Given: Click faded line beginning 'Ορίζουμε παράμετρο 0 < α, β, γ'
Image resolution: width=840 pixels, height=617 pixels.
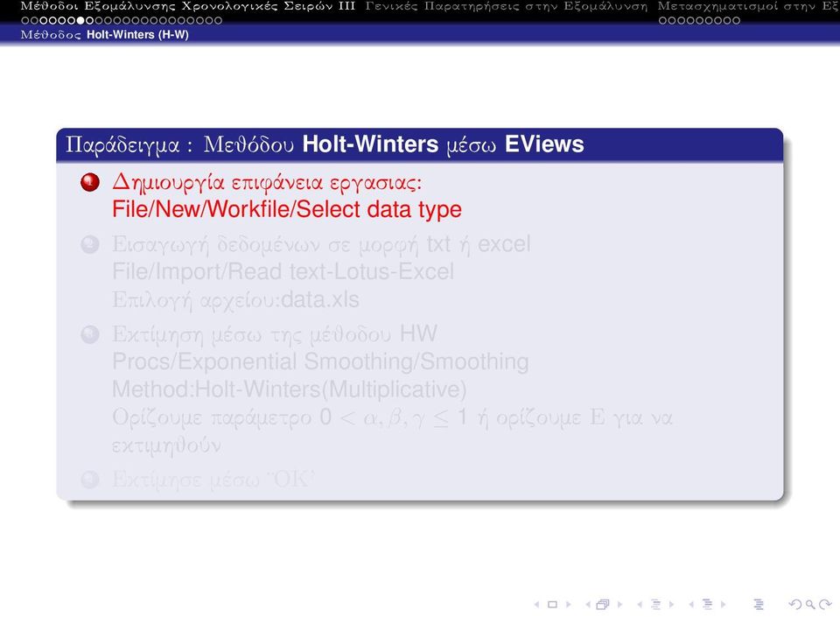Looking at the screenshot, I should point(392,417).
